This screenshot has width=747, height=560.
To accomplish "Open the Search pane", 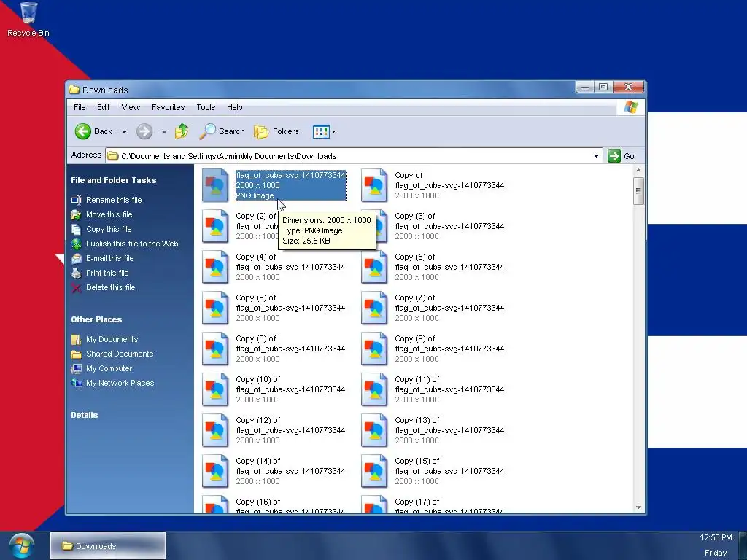I will coord(222,131).
